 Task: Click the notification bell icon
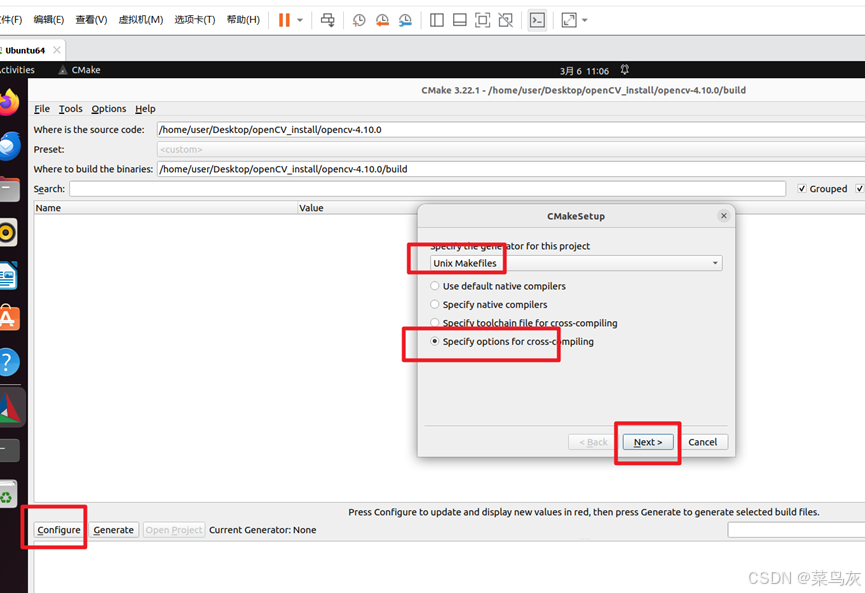click(x=624, y=70)
